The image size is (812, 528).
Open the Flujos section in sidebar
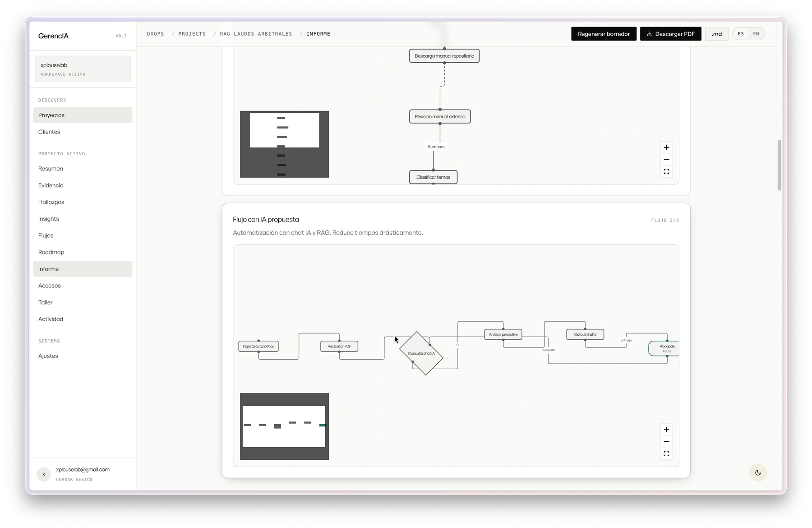click(x=83, y=236)
